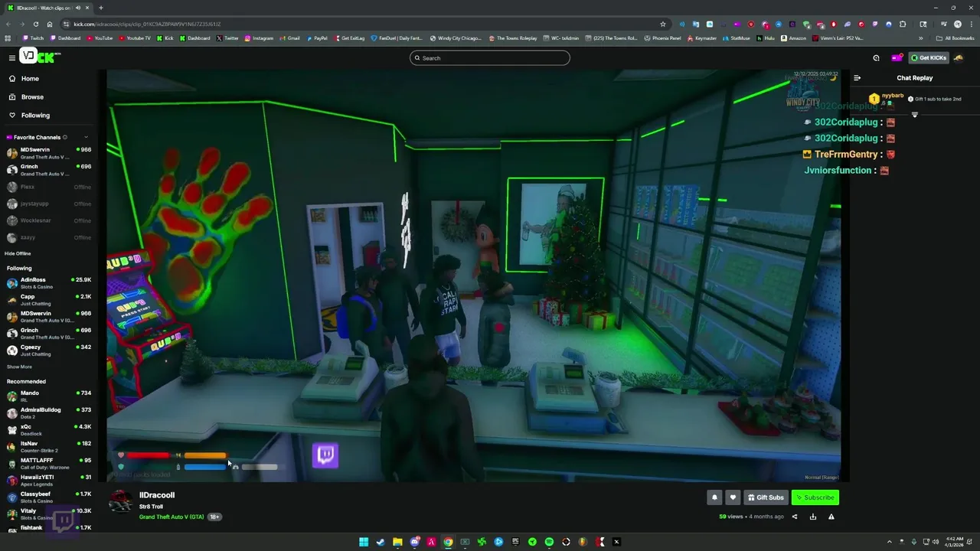Click IIDracooII channel avatar
The height and width of the screenshot is (551, 980).
point(120,502)
